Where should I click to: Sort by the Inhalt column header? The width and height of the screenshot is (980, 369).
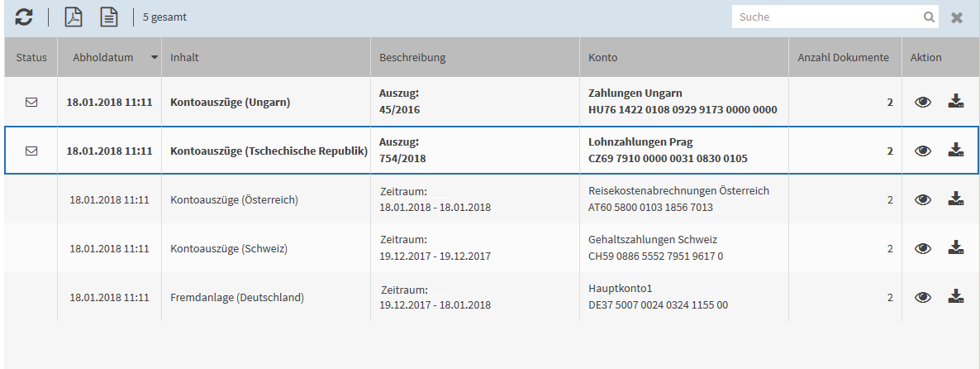(184, 58)
